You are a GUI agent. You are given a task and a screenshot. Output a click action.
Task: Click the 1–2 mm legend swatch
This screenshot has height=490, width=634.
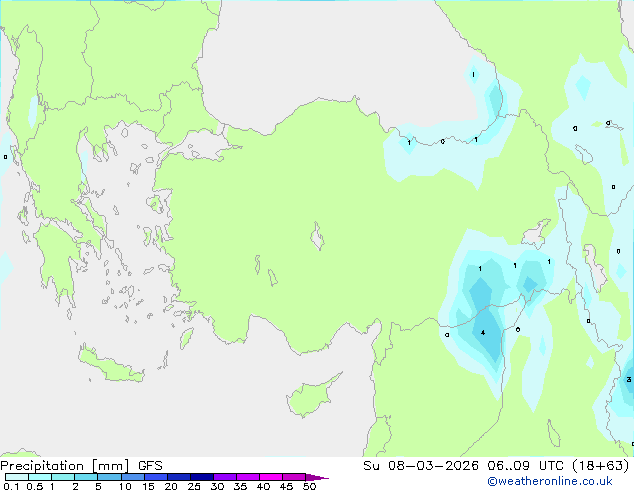tap(63, 477)
